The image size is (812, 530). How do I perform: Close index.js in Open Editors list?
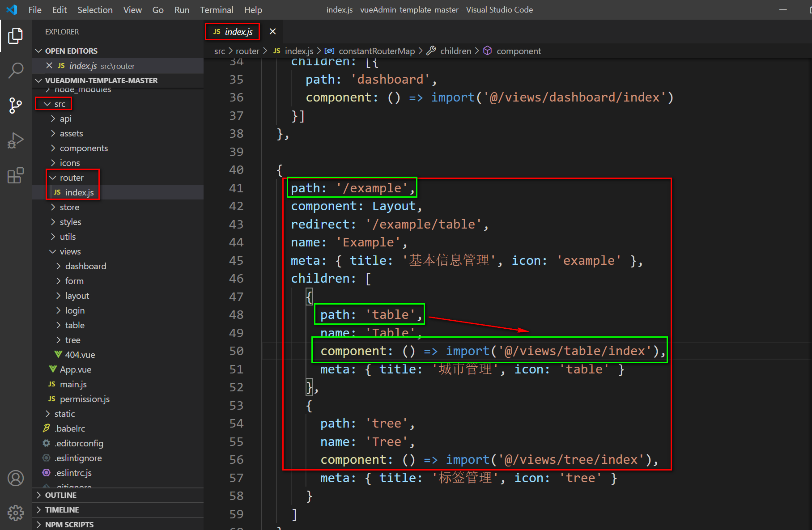(49, 66)
